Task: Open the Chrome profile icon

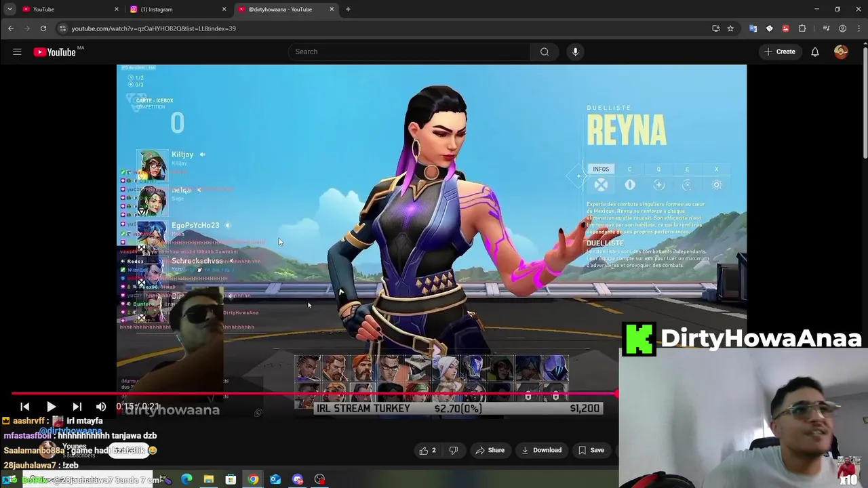Action: tap(842, 28)
